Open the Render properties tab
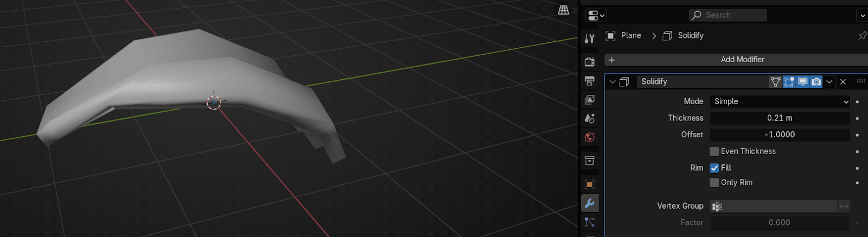 pyautogui.click(x=590, y=62)
